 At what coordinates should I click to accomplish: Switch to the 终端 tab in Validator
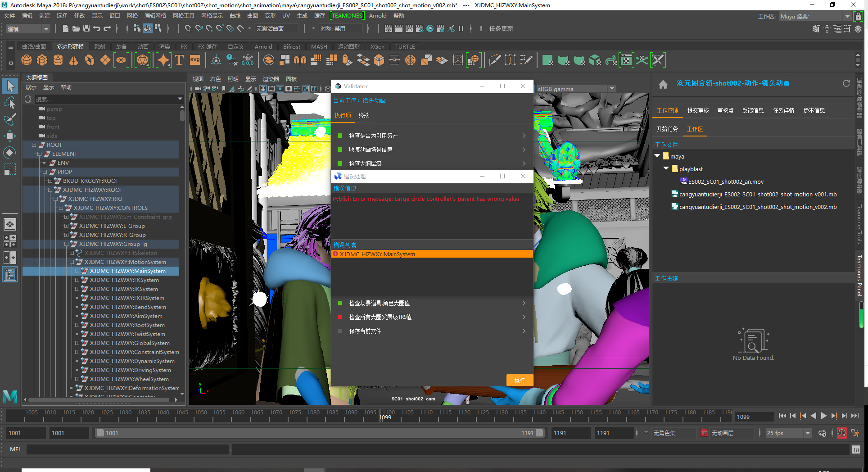click(x=364, y=116)
